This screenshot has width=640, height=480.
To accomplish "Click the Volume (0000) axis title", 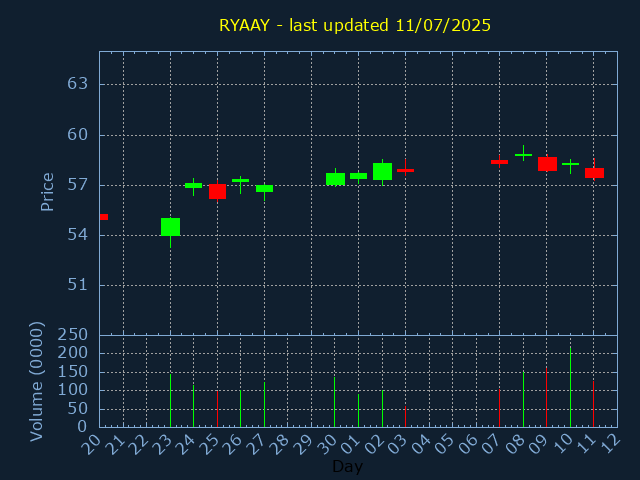I will [36, 381].
